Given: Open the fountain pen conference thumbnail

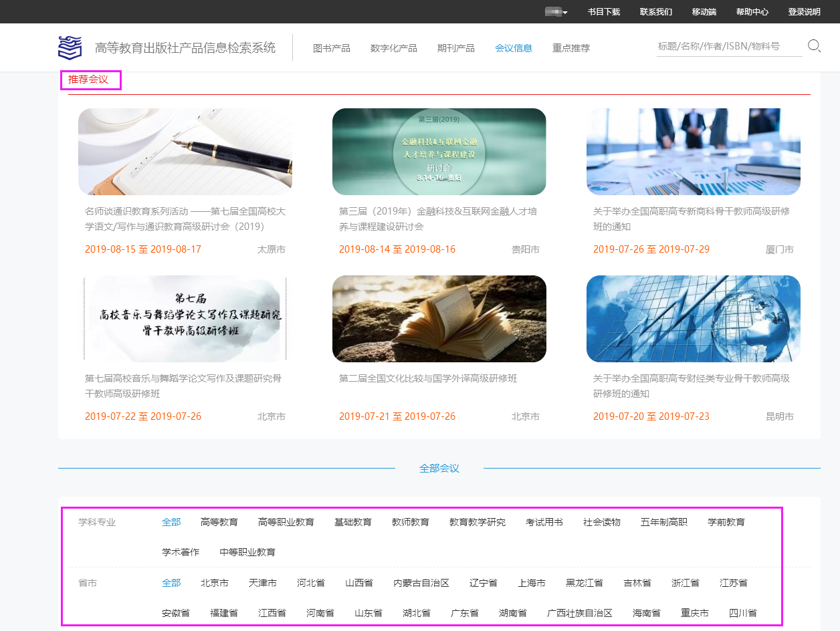Looking at the screenshot, I should (x=185, y=152).
